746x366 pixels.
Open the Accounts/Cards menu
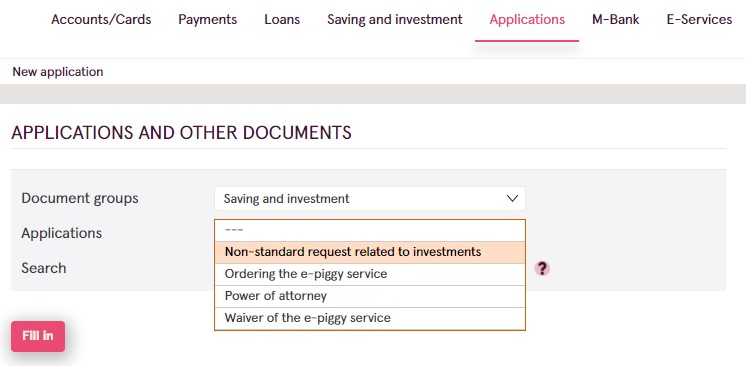101,20
